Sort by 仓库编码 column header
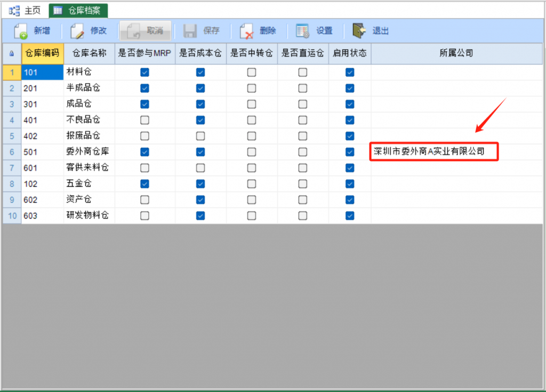Screen dimensions: 546x392 tap(43, 53)
